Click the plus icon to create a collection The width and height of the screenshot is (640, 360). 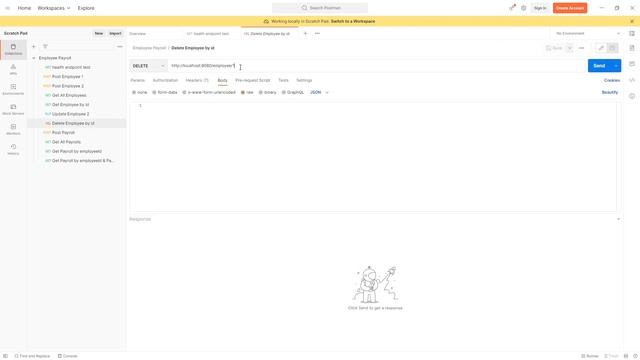34,47
